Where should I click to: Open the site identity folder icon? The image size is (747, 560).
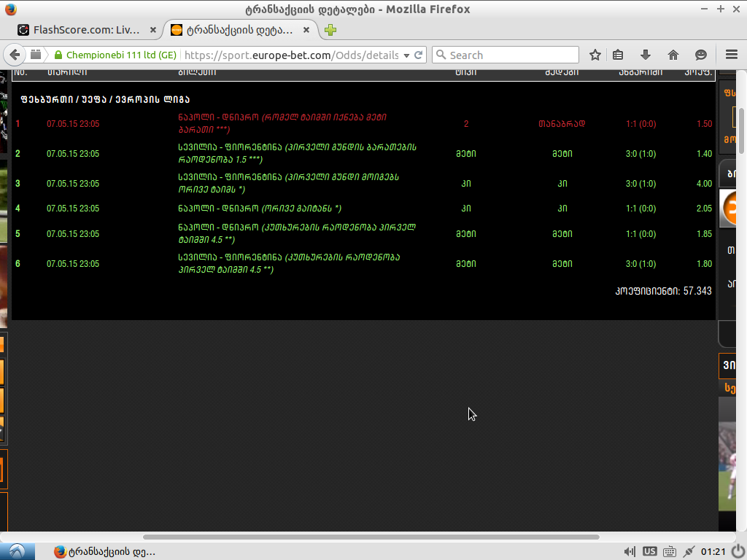click(36, 55)
